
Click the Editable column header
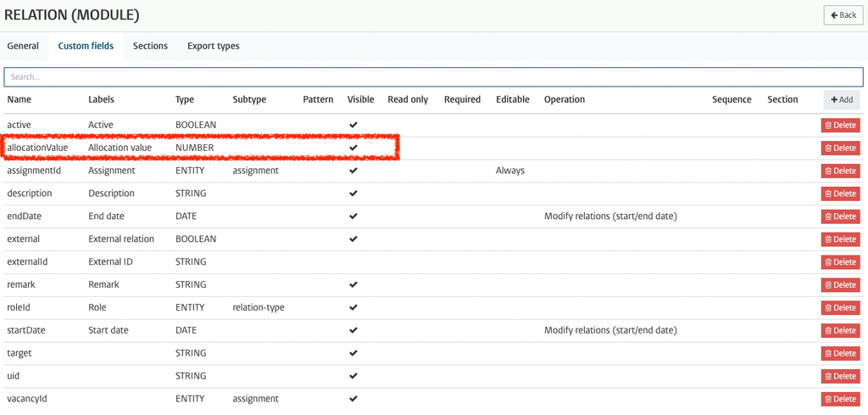[513, 100]
